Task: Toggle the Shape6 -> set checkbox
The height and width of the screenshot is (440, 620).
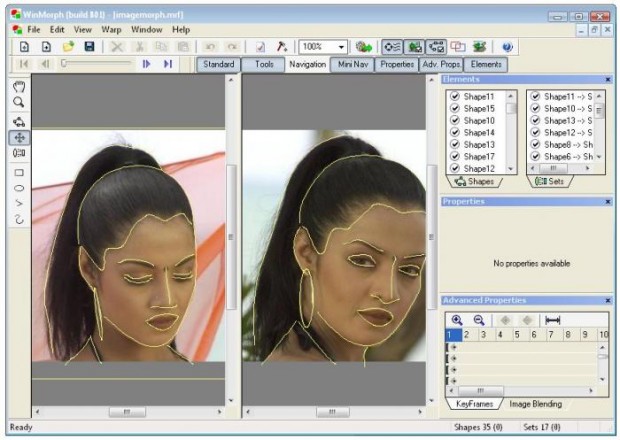Action: [535, 156]
